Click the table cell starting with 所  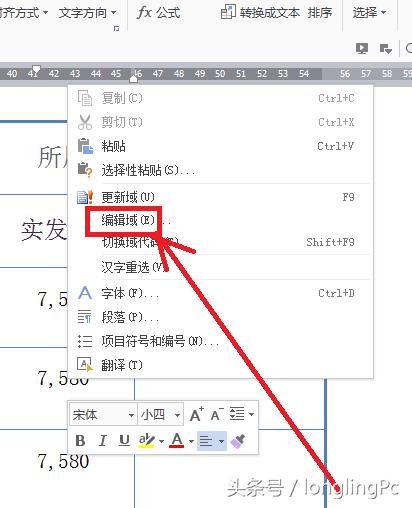[34, 158]
